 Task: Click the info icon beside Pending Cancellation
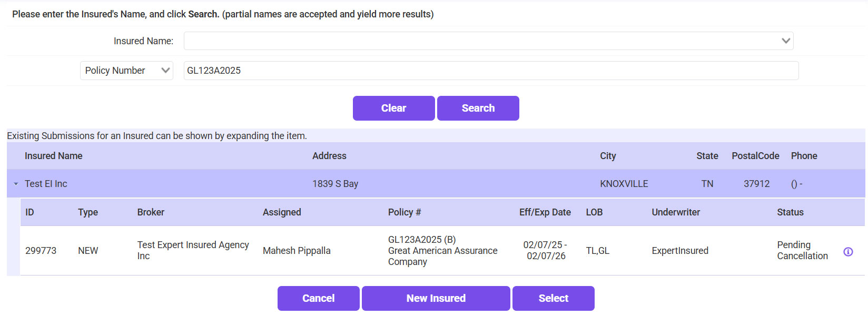(848, 252)
